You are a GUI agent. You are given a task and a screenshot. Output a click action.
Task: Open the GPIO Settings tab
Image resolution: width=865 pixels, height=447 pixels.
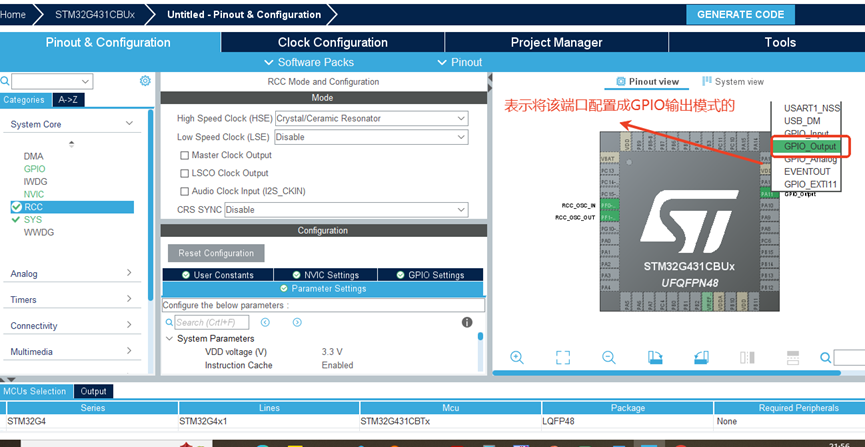pos(430,275)
